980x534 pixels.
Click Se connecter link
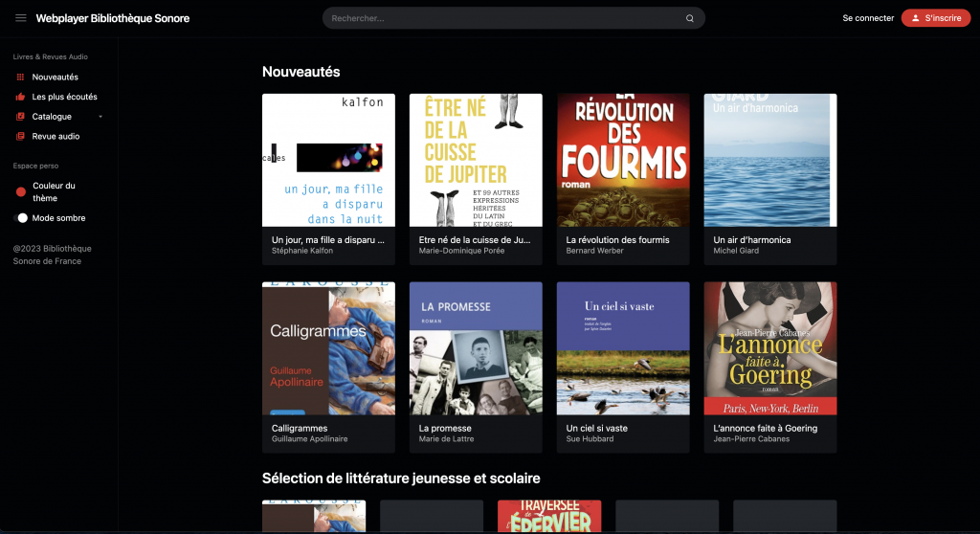868,18
